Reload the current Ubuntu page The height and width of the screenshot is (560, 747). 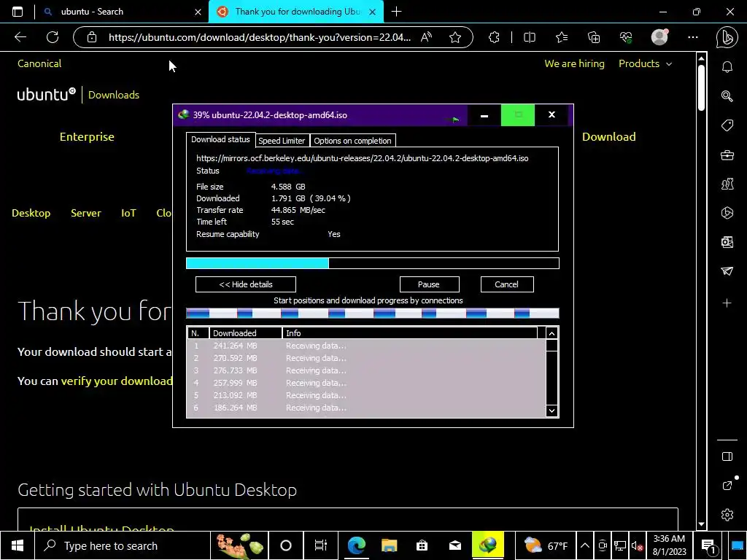click(53, 37)
